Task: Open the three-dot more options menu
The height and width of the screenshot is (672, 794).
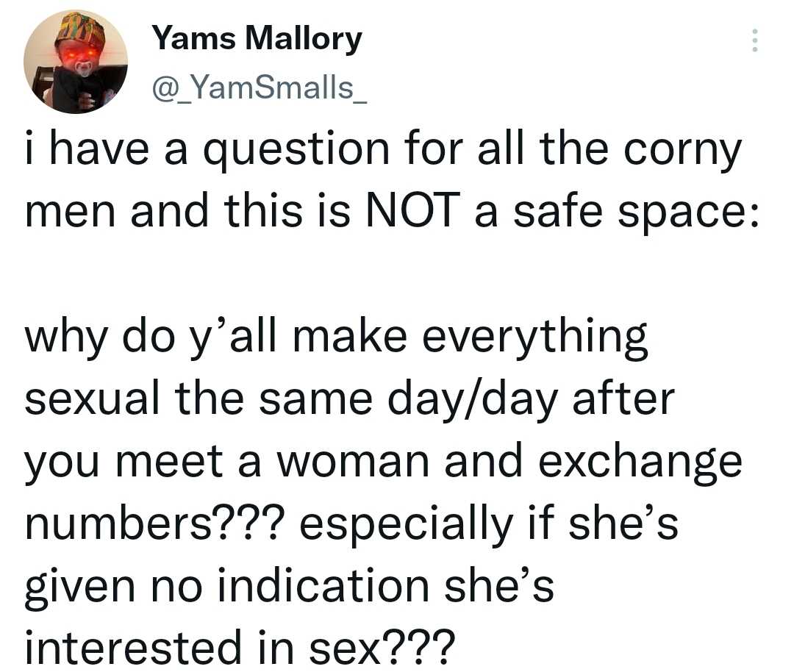Action: tap(754, 40)
